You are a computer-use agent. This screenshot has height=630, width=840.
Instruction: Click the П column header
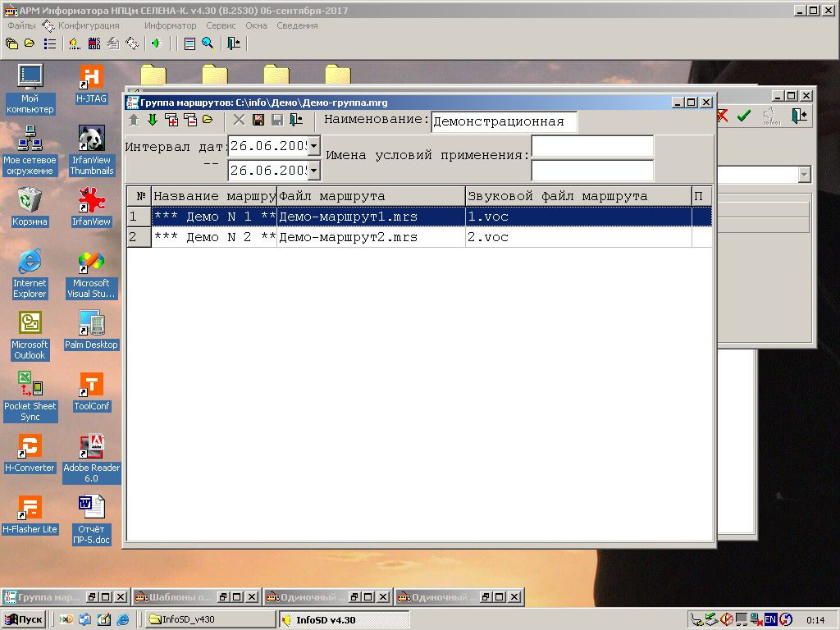(702, 196)
